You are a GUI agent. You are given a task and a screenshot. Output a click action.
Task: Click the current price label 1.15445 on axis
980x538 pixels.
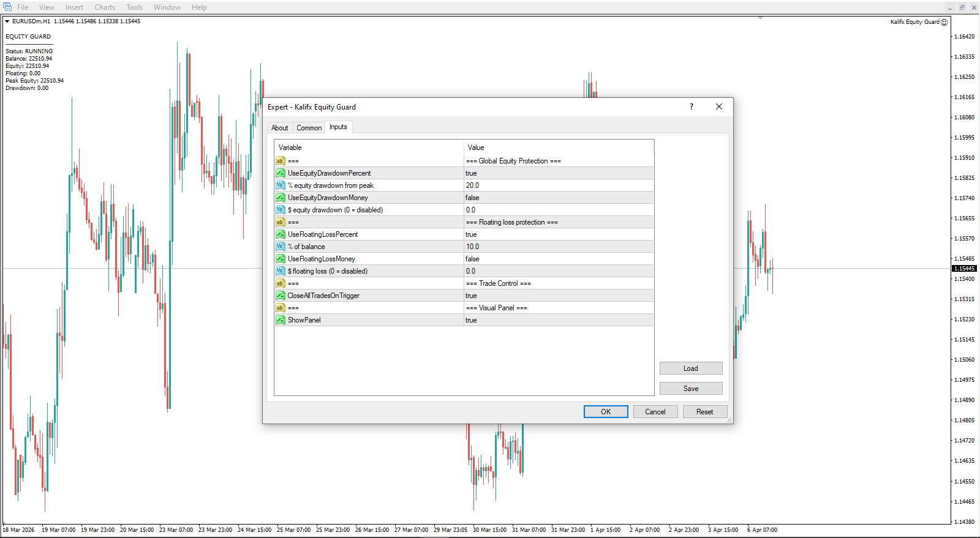[x=965, y=269]
